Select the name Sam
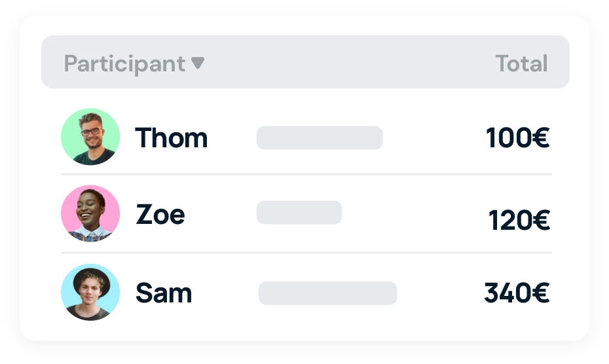This screenshot has width=609, height=364. click(164, 293)
